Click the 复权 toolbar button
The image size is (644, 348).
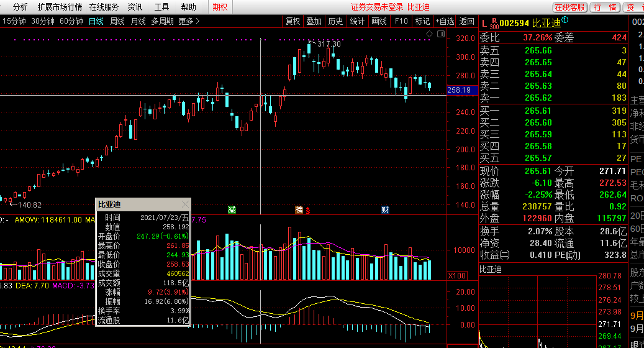(x=293, y=21)
